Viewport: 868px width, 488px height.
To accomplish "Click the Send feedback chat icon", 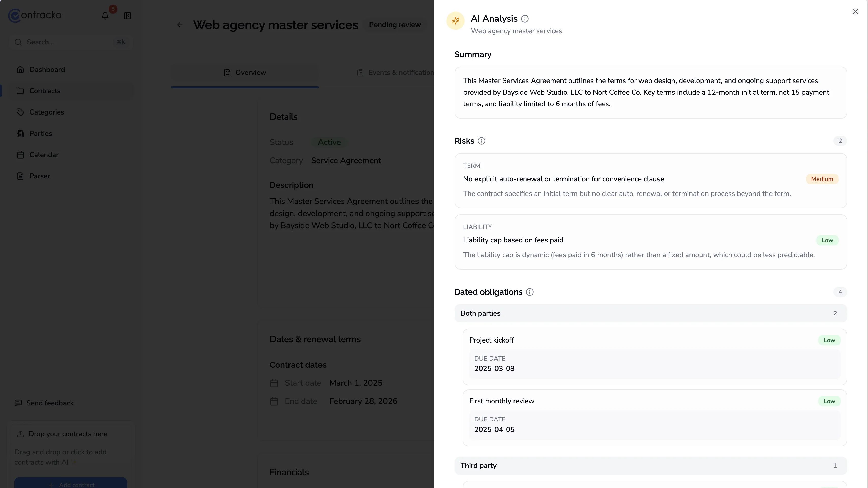I will (x=18, y=403).
